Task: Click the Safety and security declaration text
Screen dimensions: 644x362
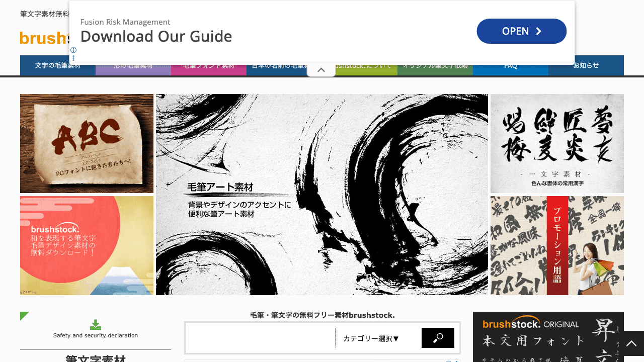Action: [x=96, y=335]
